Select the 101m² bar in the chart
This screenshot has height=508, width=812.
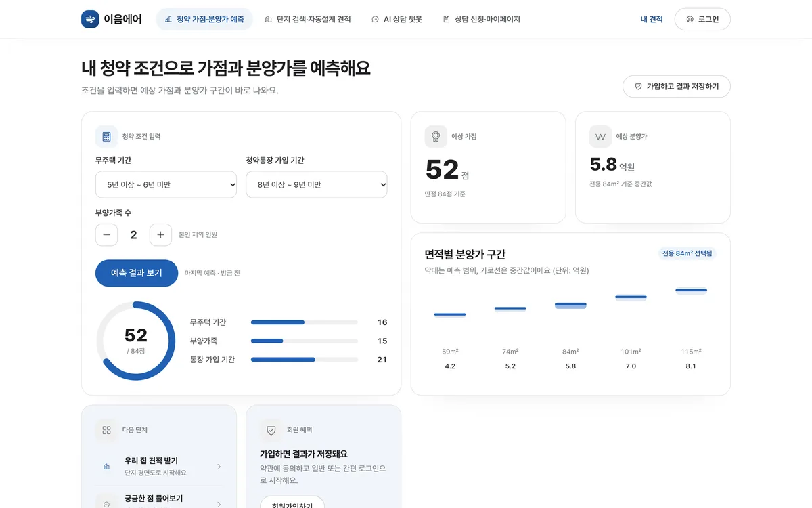631,297
